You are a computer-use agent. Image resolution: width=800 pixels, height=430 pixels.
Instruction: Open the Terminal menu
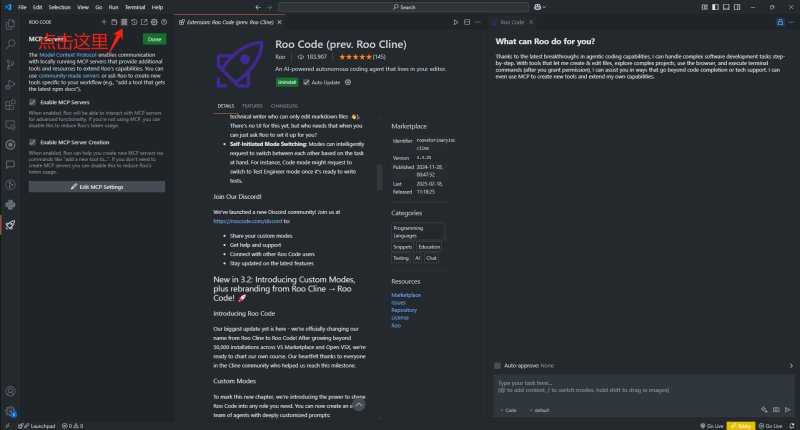(x=135, y=7)
